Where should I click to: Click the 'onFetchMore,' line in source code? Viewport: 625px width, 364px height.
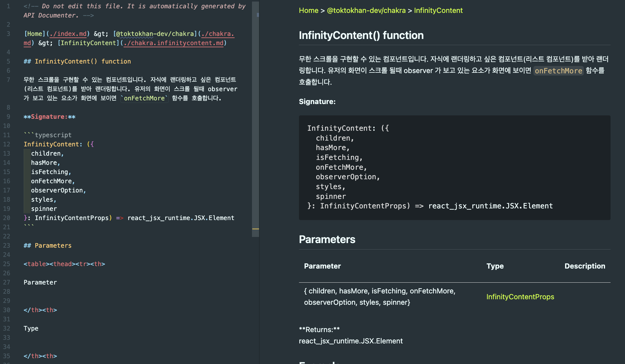tap(53, 181)
